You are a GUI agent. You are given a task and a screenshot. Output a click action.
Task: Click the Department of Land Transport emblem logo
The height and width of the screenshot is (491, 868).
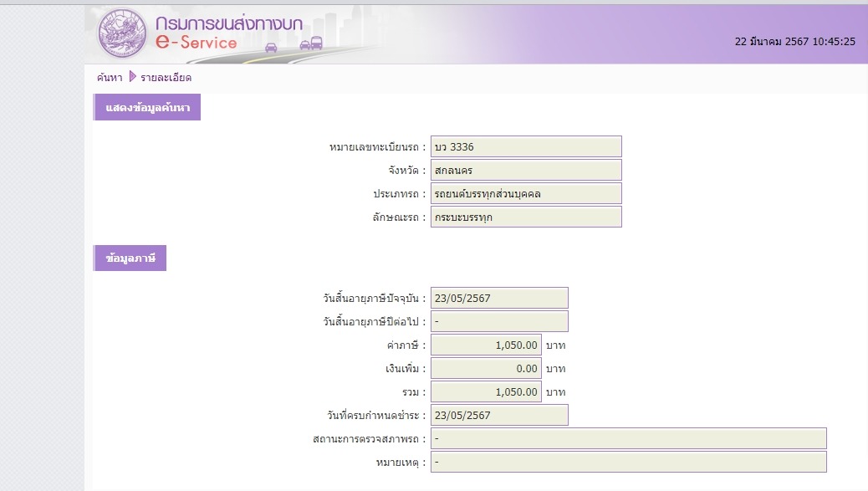point(122,33)
